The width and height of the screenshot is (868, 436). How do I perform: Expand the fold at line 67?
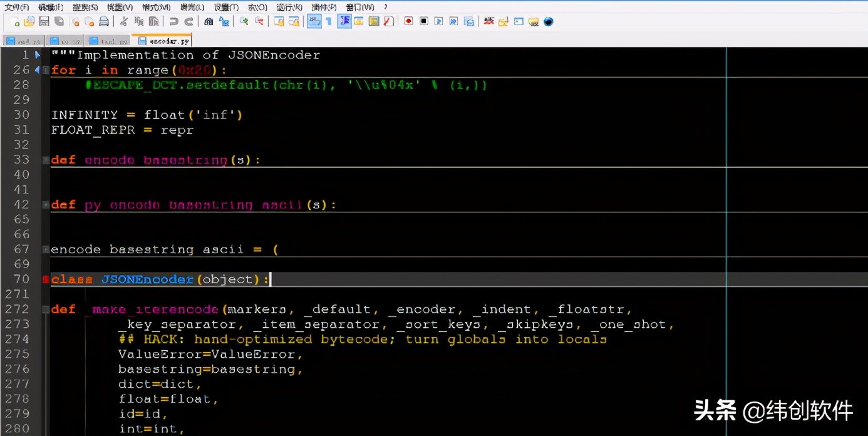click(x=46, y=249)
